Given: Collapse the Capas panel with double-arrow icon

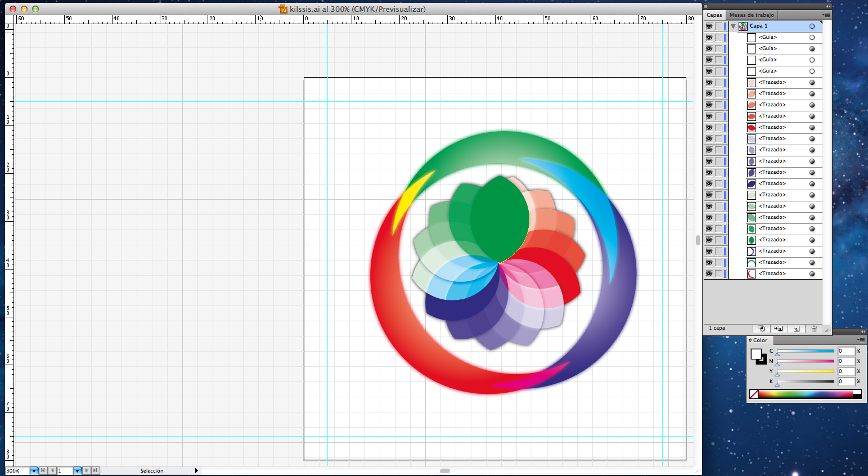Looking at the screenshot, I should tap(828, 6).
